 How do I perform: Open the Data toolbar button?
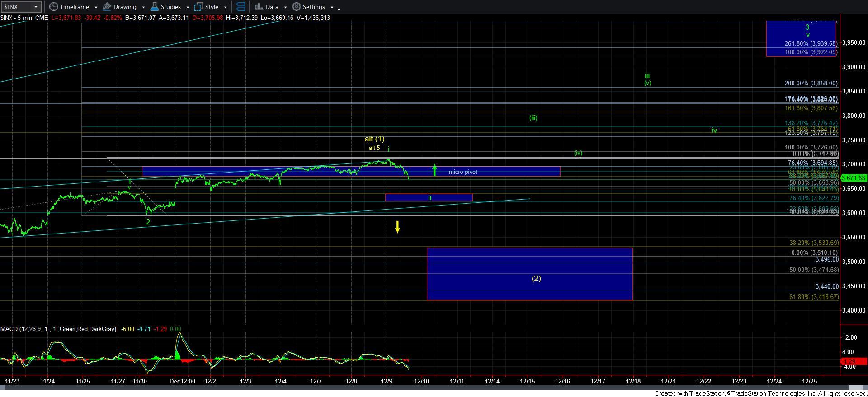coord(266,7)
